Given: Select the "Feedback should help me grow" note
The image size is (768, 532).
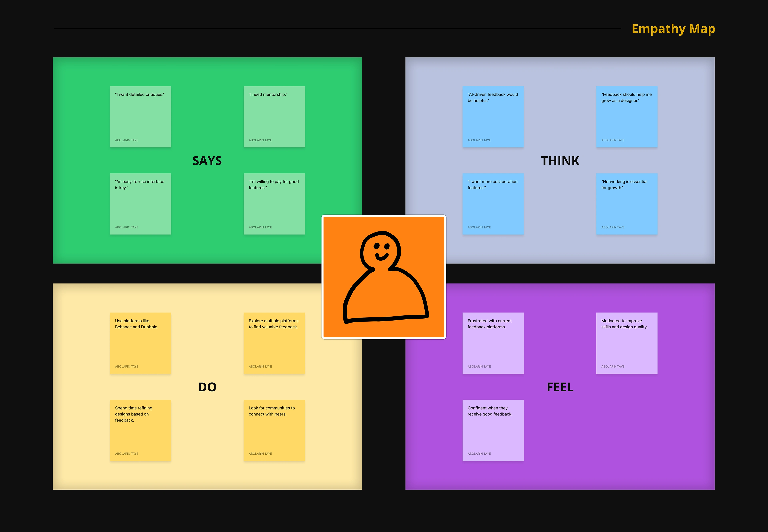Looking at the screenshot, I should coord(627,117).
